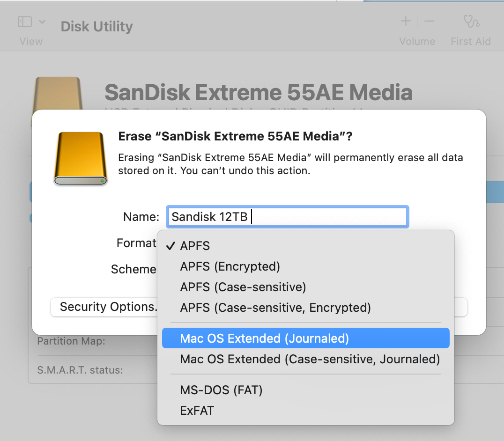Click into the Name text field

(287, 217)
